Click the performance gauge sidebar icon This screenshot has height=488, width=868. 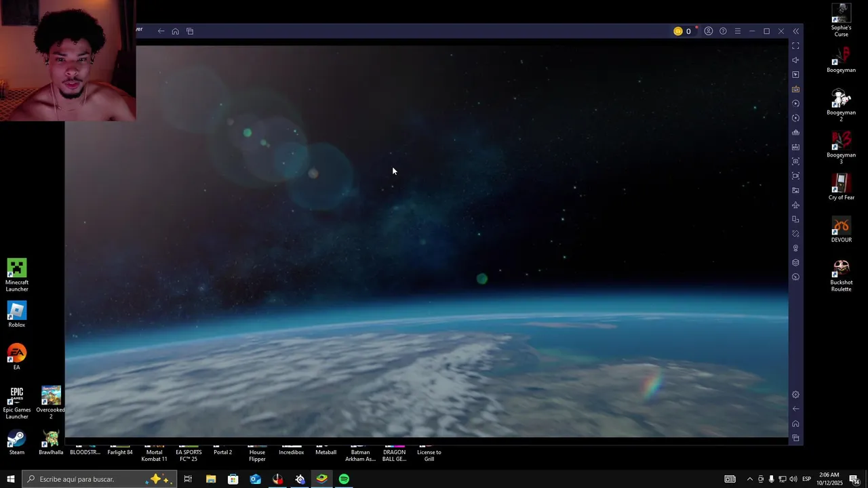click(x=795, y=277)
